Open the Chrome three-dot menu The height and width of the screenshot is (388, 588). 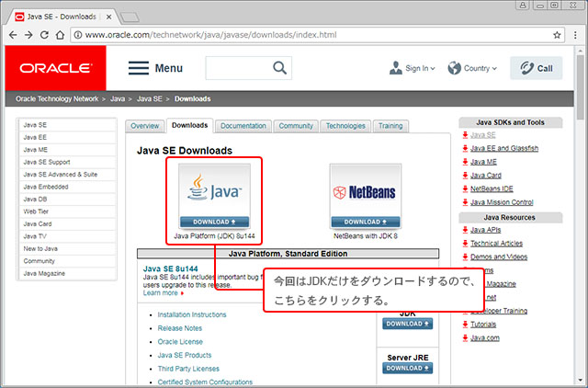(x=575, y=35)
